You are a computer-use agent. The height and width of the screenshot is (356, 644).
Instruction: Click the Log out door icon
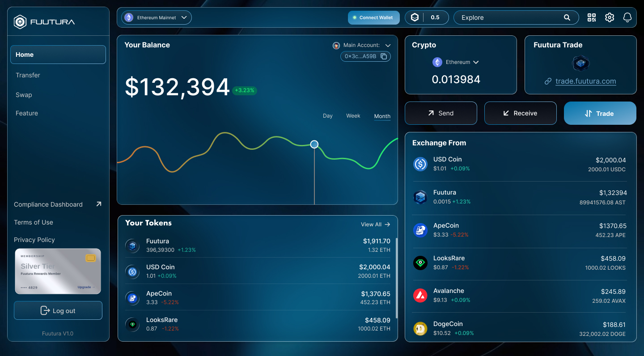pyautogui.click(x=45, y=310)
